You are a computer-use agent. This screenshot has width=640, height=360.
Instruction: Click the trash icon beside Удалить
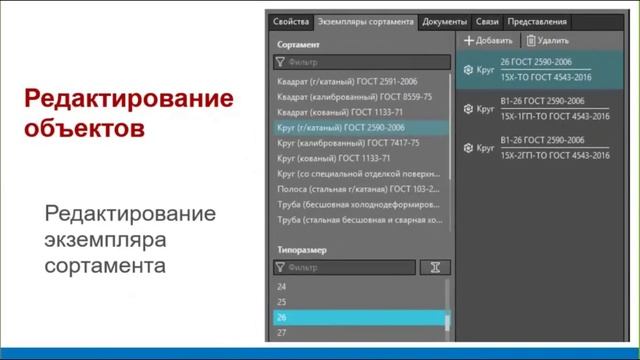[x=531, y=41]
